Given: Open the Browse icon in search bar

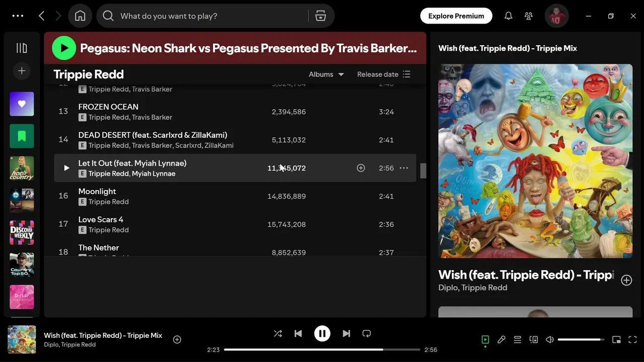Looking at the screenshot, I should click(320, 16).
